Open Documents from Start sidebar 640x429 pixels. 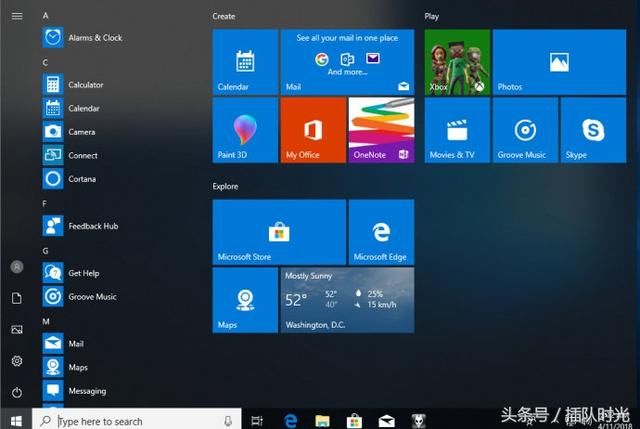pyautogui.click(x=17, y=298)
